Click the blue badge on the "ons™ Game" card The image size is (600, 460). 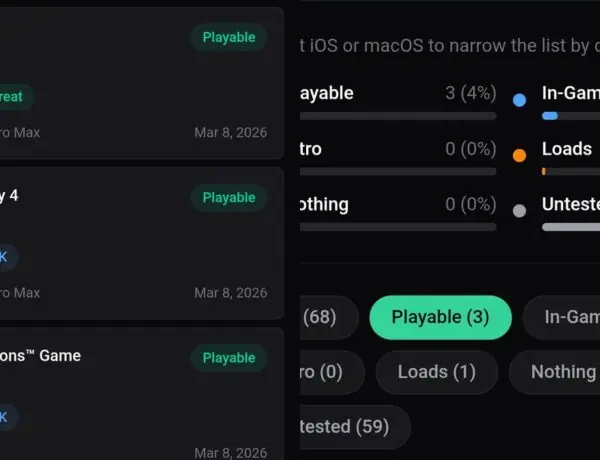point(6,417)
